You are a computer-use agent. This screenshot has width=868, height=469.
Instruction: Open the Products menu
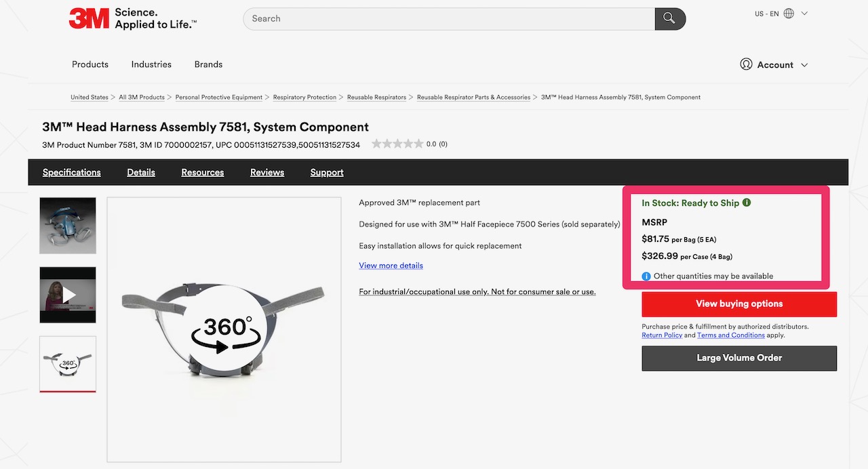coord(90,64)
